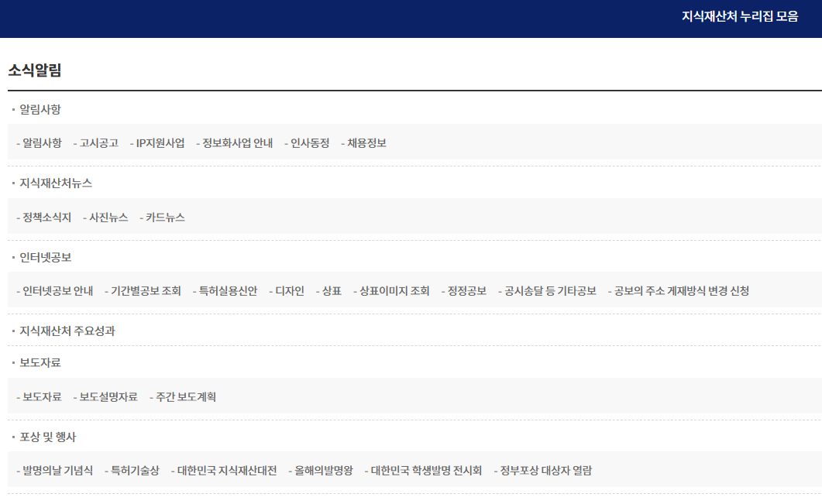Screen dimensions: 822x504
Task: Open the 알림사항 section heading
Action: [40, 109]
